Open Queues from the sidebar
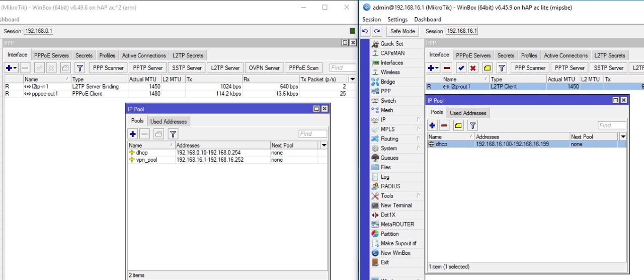This screenshot has width=644, height=280. (x=389, y=158)
